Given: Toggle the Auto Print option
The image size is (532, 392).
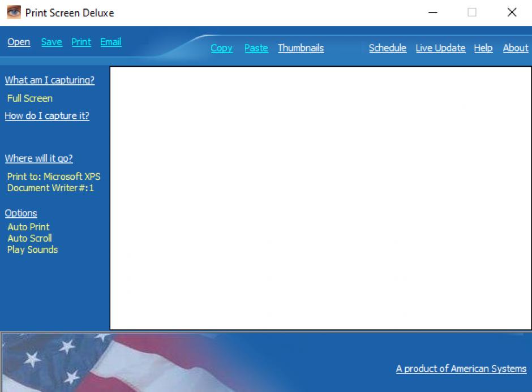Looking at the screenshot, I should click(x=28, y=227).
